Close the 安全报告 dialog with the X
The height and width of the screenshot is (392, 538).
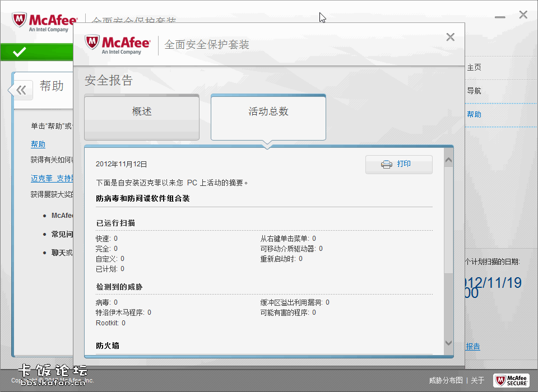pos(450,38)
